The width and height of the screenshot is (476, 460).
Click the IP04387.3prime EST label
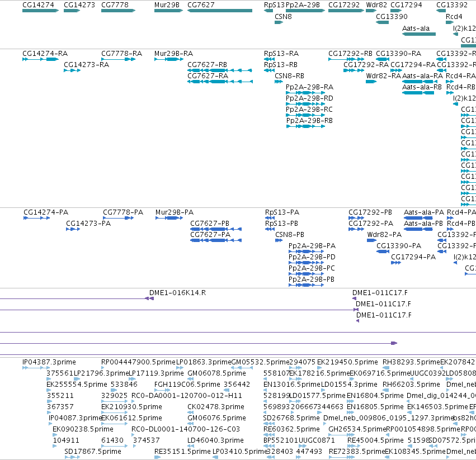point(49,362)
